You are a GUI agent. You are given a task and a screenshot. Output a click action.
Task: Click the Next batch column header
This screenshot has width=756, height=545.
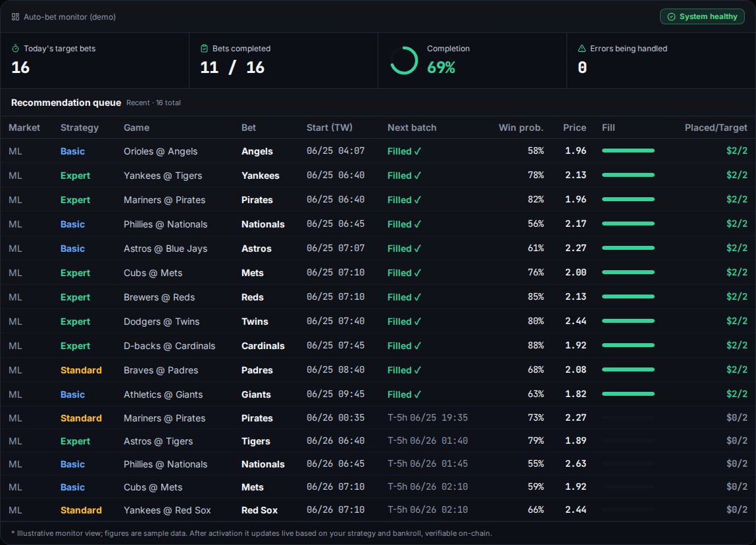(x=412, y=128)
